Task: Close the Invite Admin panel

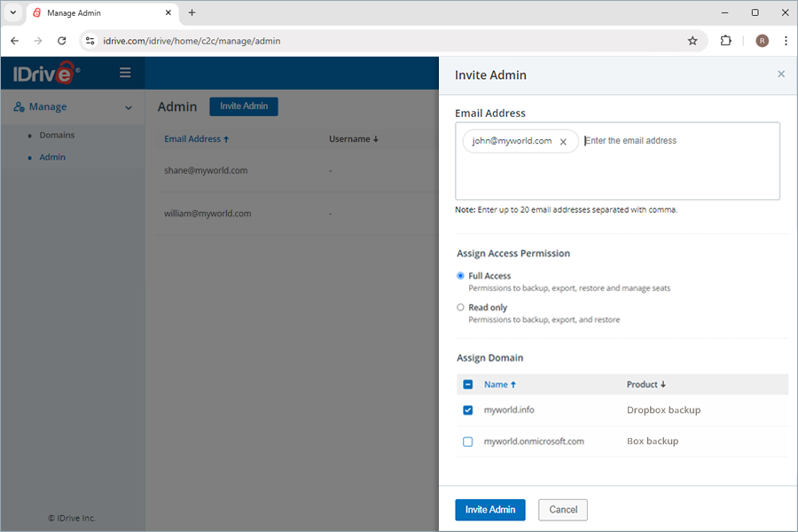Action: (x=781, y=74)
